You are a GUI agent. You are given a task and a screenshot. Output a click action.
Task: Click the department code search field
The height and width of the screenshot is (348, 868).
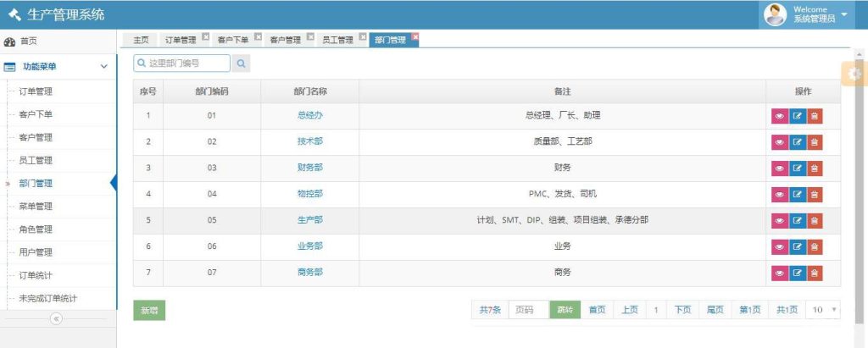pos(182,64)
